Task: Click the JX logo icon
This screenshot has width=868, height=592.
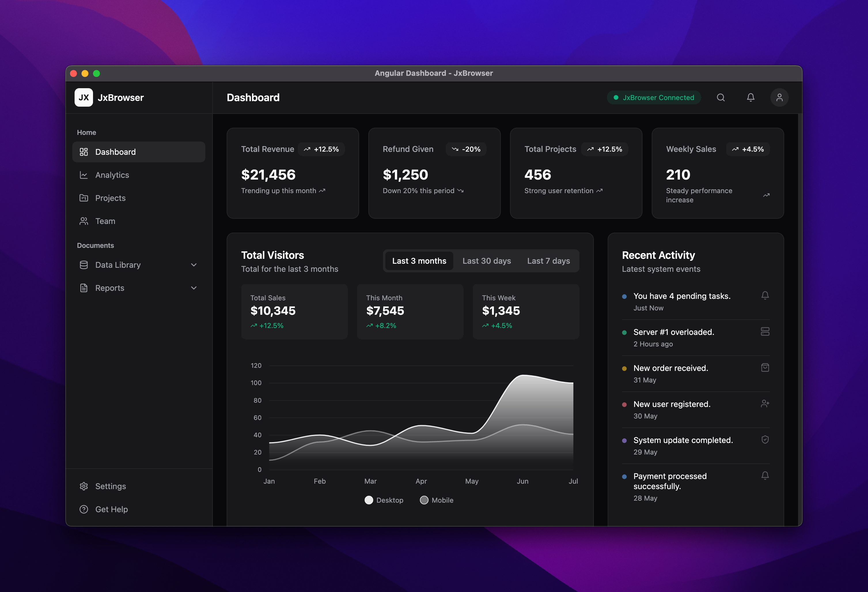Action: (84, 97)
